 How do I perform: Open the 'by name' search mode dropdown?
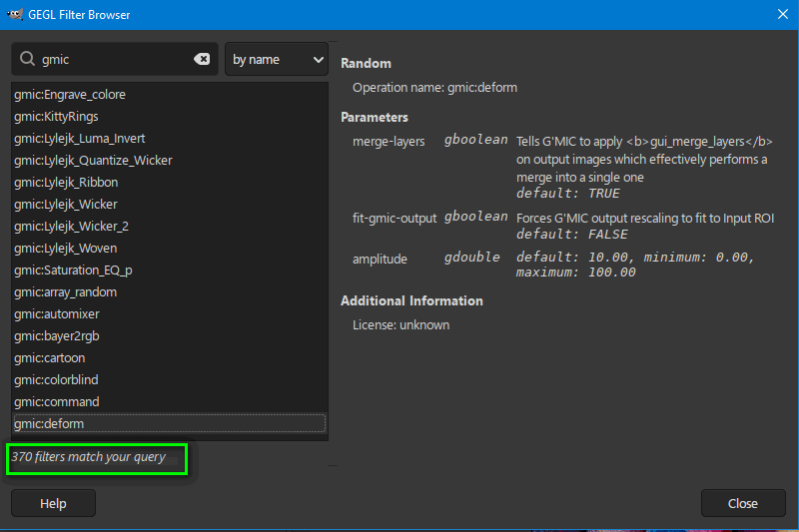point(277,59)
